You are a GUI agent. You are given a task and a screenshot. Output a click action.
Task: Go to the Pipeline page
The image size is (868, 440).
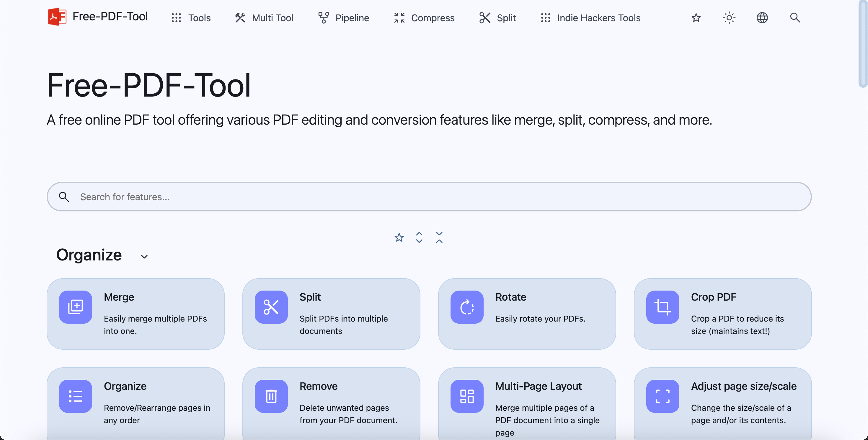click(343, 17)
